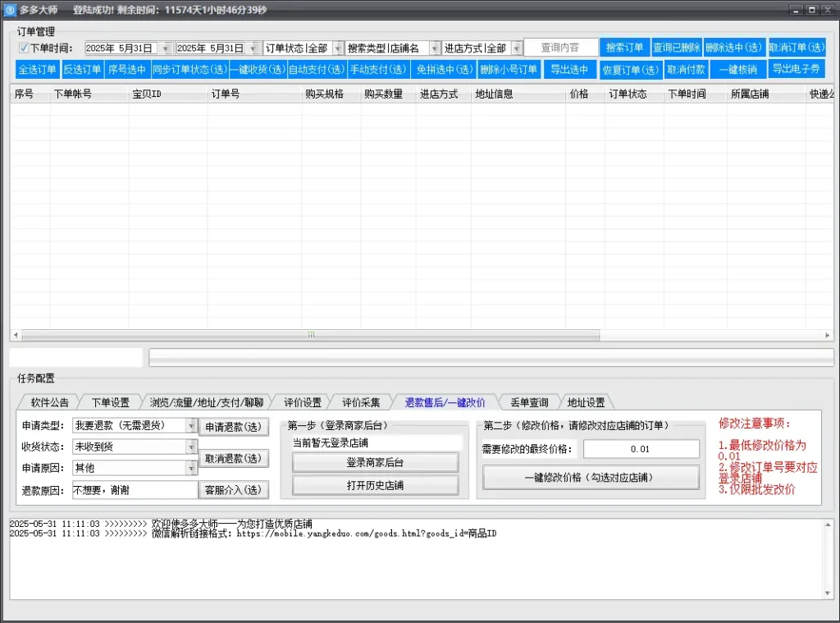
Task: Click the 地址信息 column header
Action: tap(518, 94)
